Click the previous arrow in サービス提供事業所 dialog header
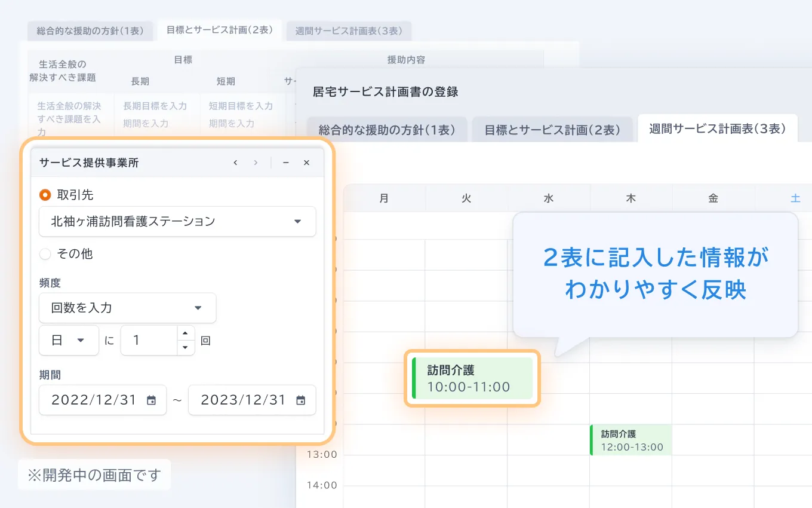The height and width of the screenshot is (508, 812). 235,162
